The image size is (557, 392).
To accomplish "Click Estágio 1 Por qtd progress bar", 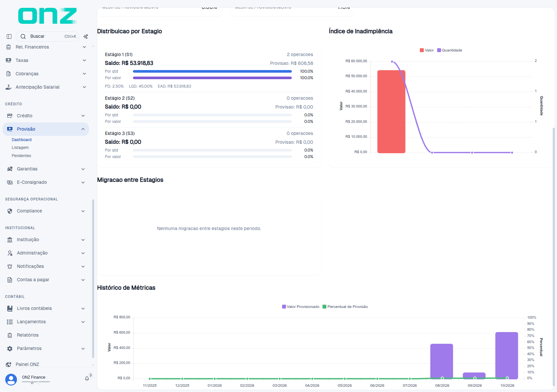I will pyautogui.click(x=212, y=71).
